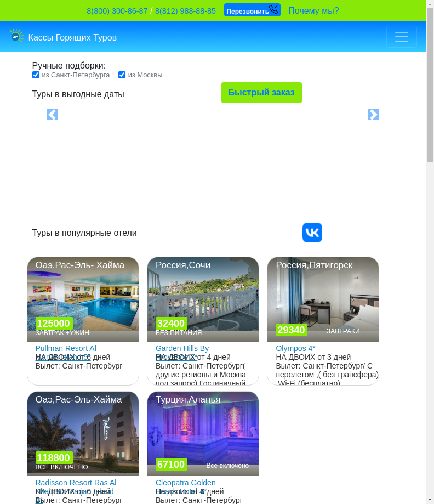This screenshot has width=434, height=504.
Task: Click the scrollbar down arrow
Action: tap(430, 500)
